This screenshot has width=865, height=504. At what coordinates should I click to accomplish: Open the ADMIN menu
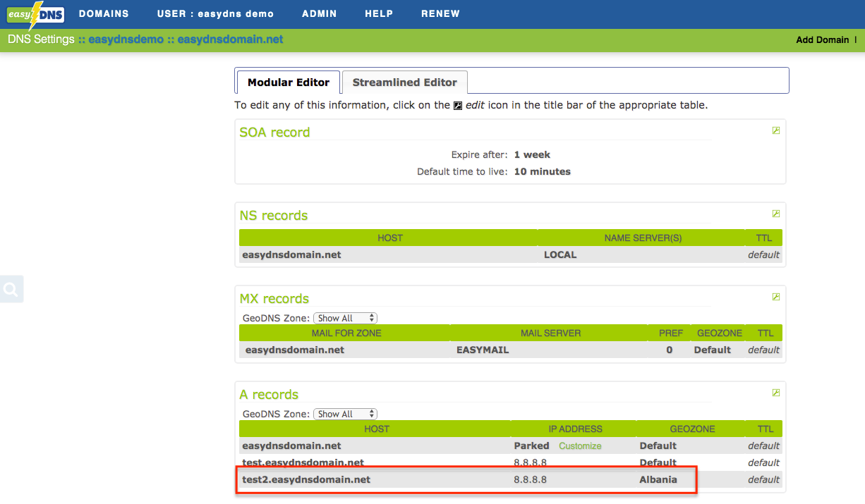(319, 14)
